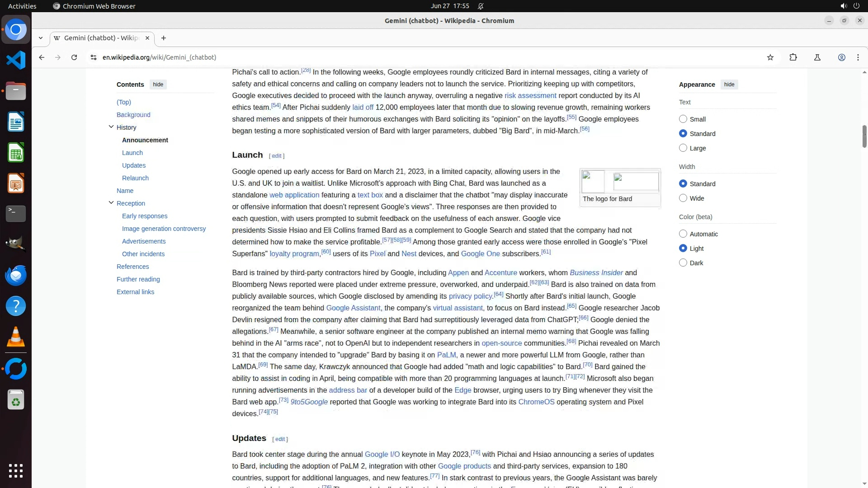Open the tab search dropdown arrow

(41, 38)
